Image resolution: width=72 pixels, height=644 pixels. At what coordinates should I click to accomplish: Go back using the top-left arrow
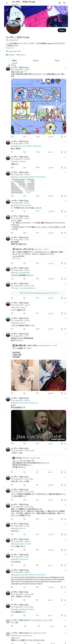click(7, 3)
